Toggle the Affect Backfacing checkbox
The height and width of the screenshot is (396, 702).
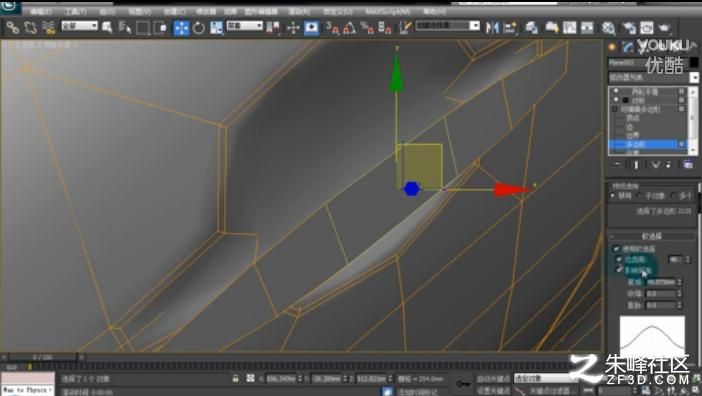620,270
